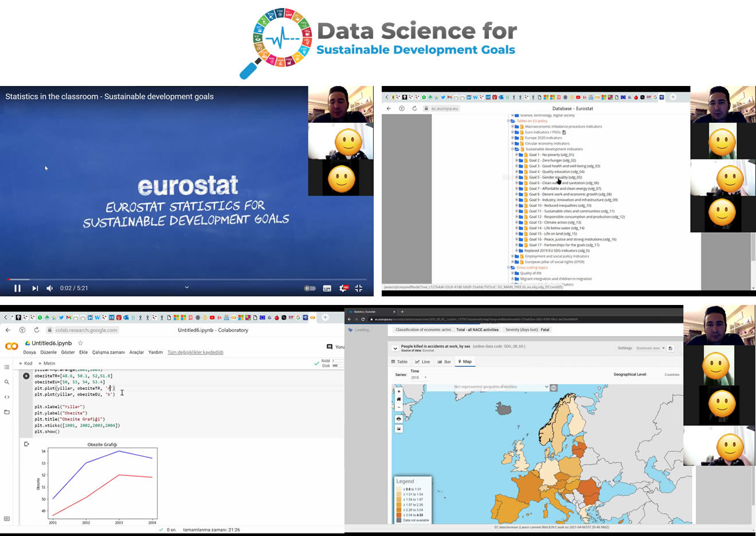
Task: Exit full screen in video player
Action: pyautogui.click(x=359, y=288)
